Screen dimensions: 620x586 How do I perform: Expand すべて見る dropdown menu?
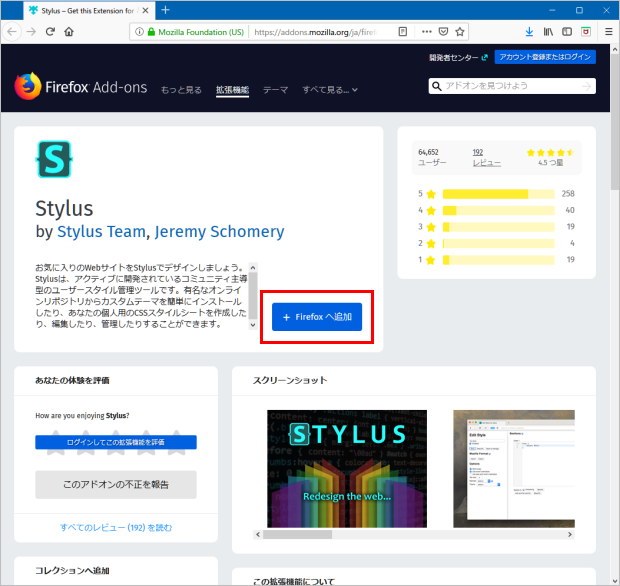point(330,90)
